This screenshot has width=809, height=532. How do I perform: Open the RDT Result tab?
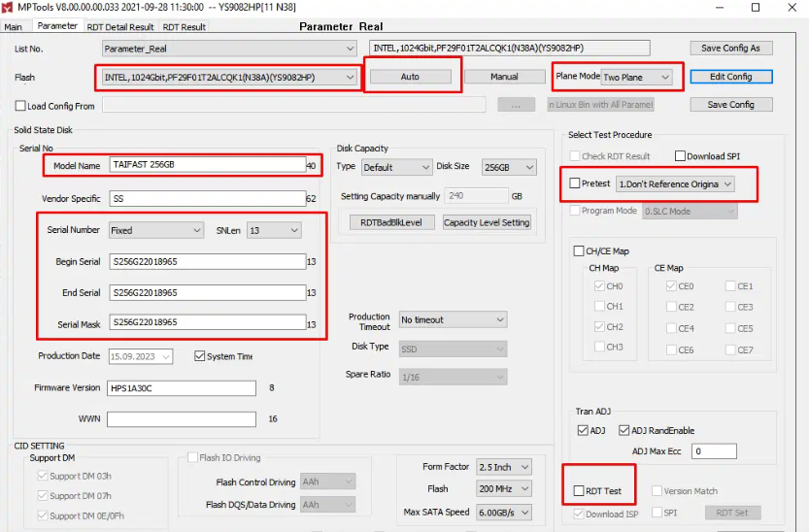click(184, 27)
